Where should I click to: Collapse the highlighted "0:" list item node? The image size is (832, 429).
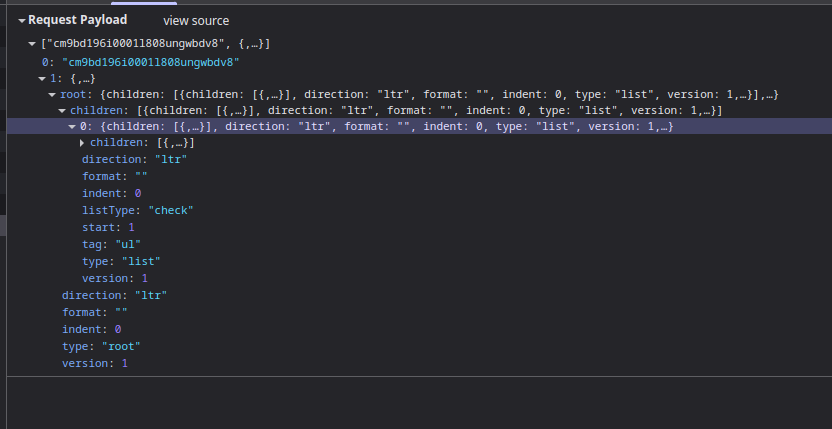click(72, 127)
